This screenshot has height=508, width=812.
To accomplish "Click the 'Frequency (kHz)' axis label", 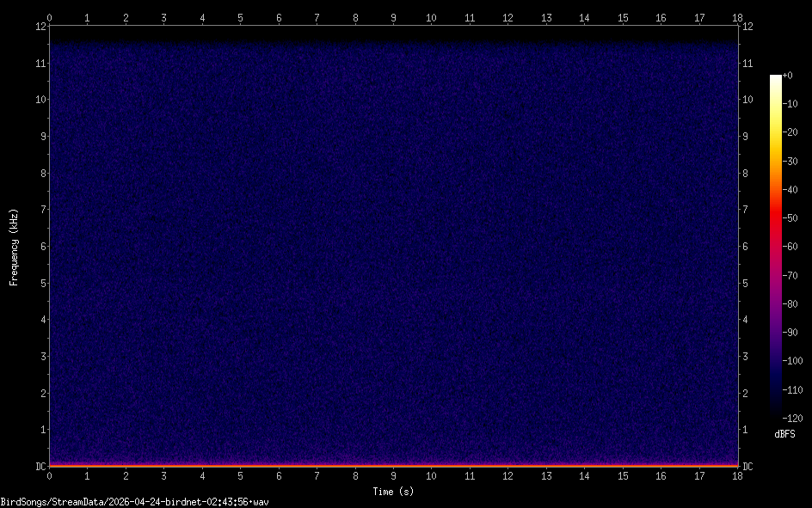I will pyautogui.click(x=14, y=247).
